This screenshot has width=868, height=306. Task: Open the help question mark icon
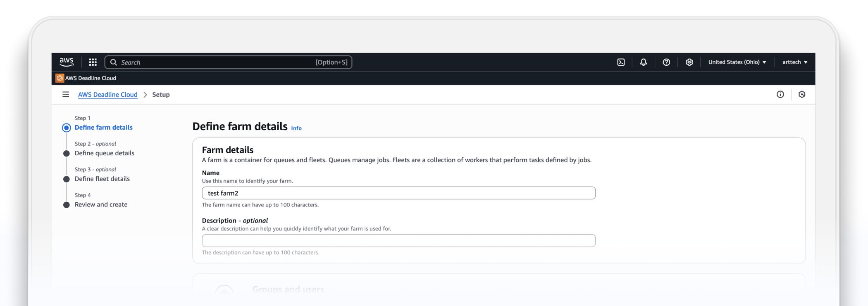coord(666,62)
